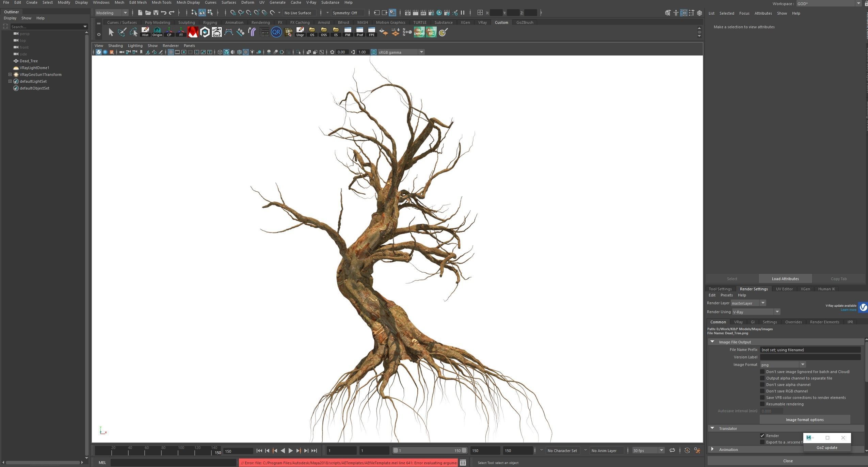Expand the Animation section

[712, 450]
